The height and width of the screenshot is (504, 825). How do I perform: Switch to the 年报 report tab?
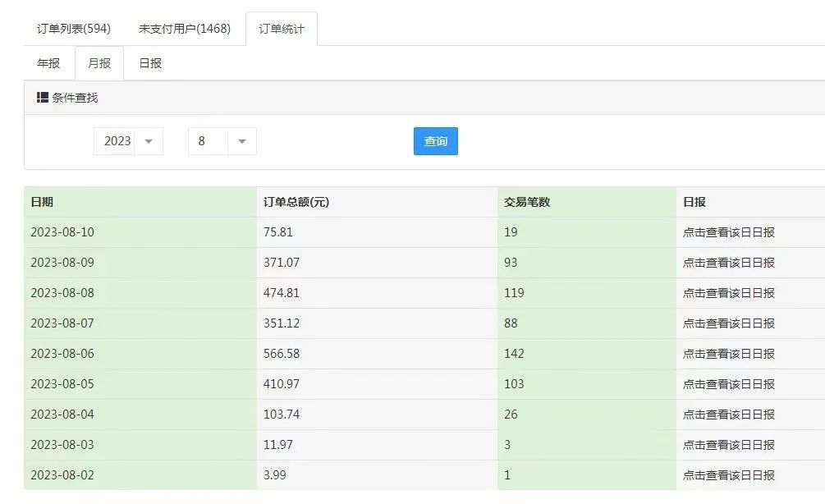click(48, 62)
